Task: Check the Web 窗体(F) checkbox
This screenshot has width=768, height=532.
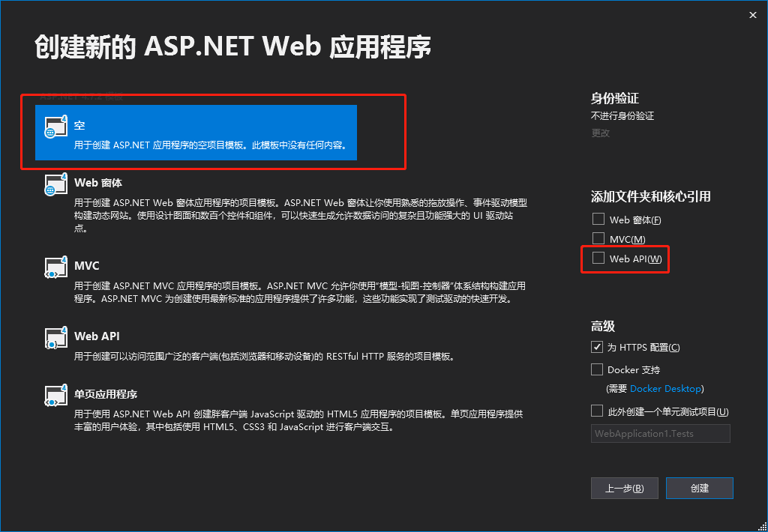Action: tap(598, 220)
